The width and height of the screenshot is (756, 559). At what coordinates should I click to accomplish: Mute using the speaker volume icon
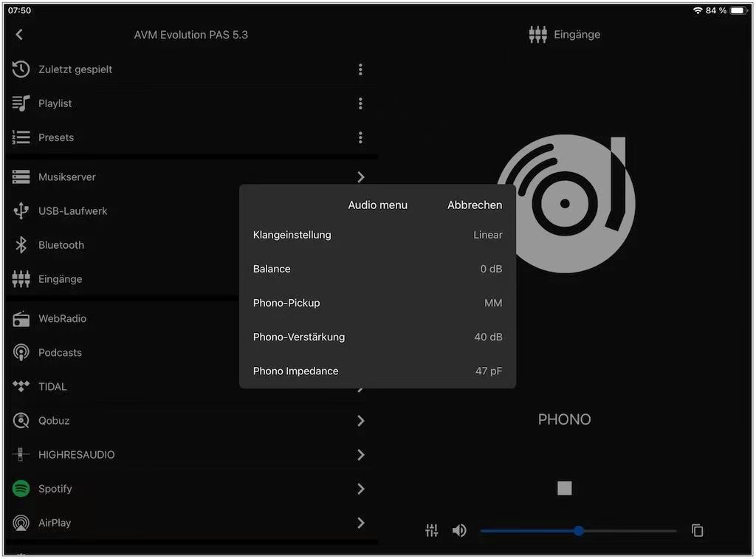pyautogui.click(x=459, y=530)
